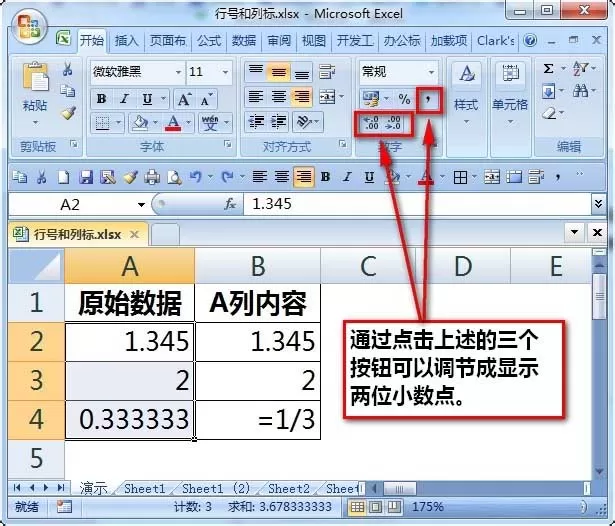The width and height of the screenshot is (615, 526).
Task: Click the Percent Style % button
Action: (404, 99)
